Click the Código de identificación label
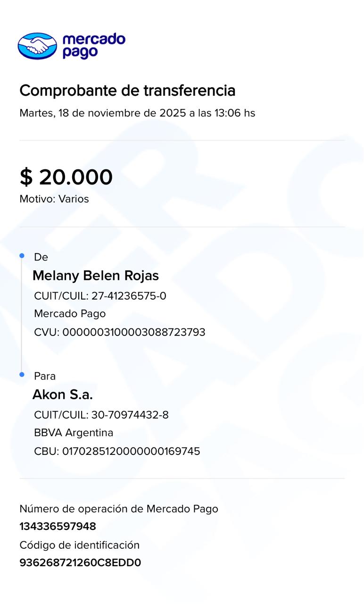This screenshot has width=364, height=604. point(80,545)
